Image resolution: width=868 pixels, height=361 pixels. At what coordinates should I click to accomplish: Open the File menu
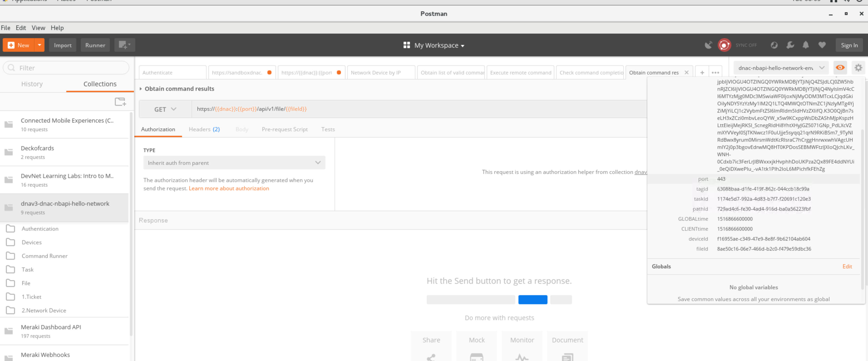coord(5,28)
